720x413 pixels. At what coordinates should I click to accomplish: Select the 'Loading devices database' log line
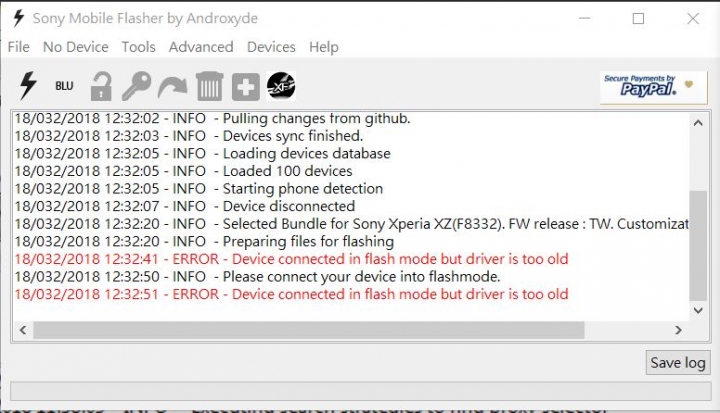pyautogui.click(x=202, y=153)
